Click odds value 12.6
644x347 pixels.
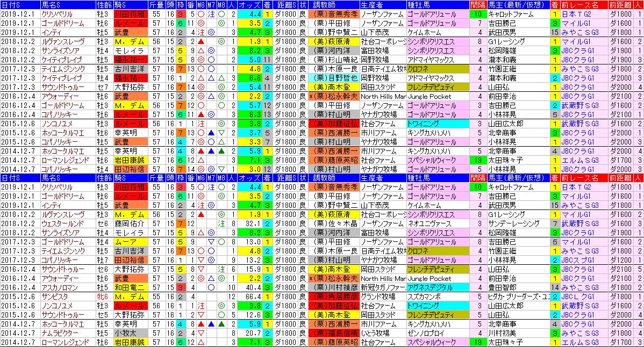[x=253, y=315]
